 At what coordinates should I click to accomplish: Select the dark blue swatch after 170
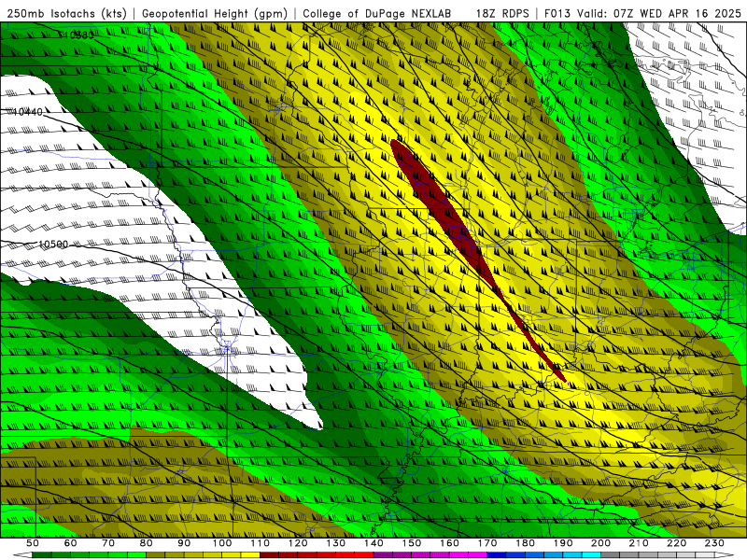coord(497,555)
